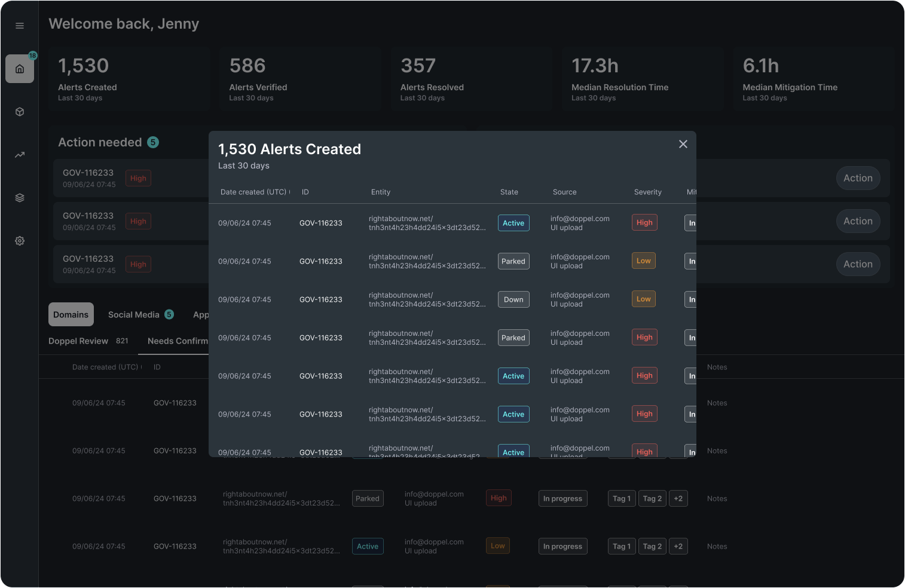Image resolution: width=905 pixels, height=588 pixels.
Task: Open the entity link in the Down row
Action: 427,299
